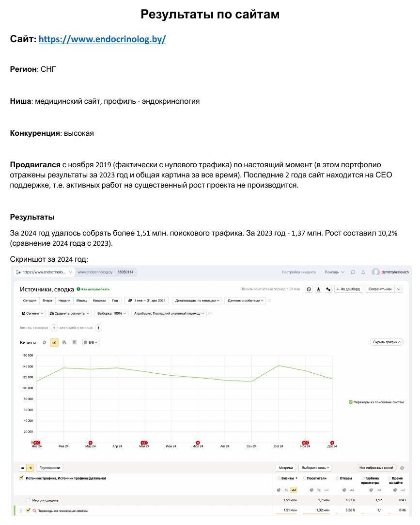Click percent icon under Посетители column
The image size is (420, 525).
click(319, 490)
